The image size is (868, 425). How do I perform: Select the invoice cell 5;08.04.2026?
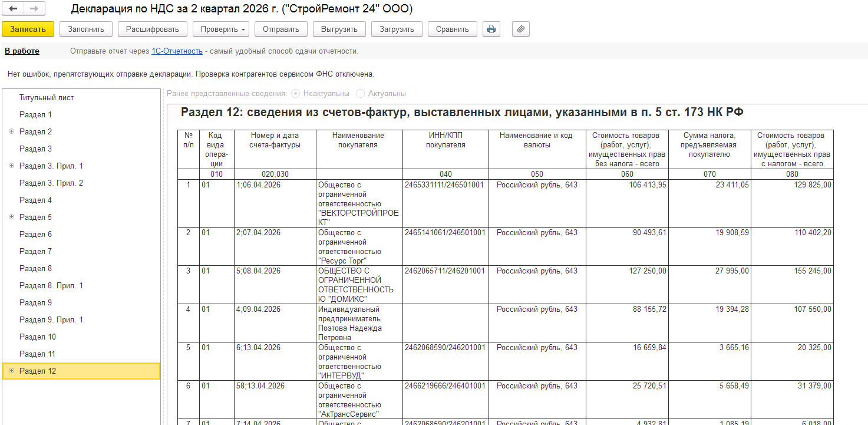click(x=275, y=285)
